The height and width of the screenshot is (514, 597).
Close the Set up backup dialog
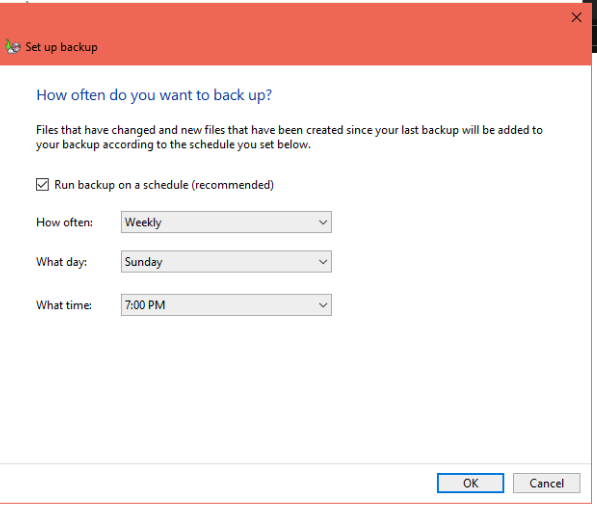[x=576, y=17]
